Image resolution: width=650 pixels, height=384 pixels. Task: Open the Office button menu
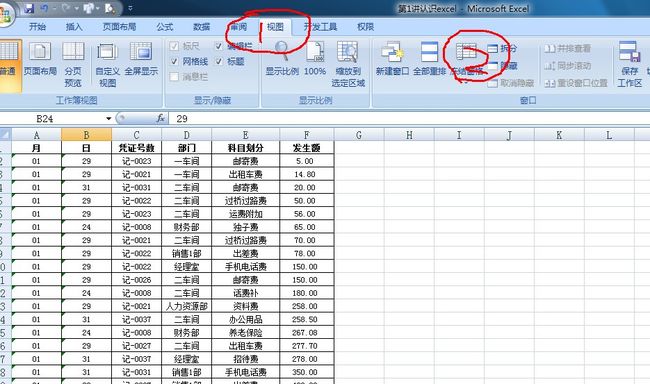[x=5, y=15]
